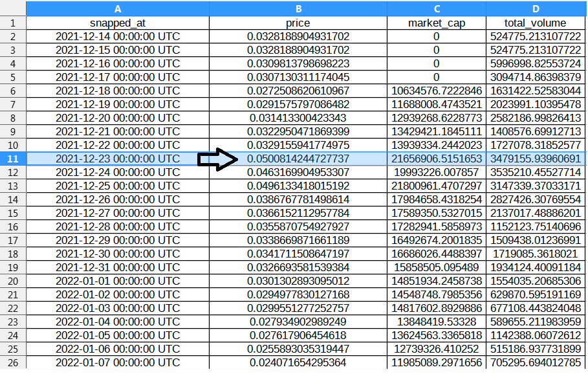Select cell with date 2021-12-18
The width and height of the screenshot is (588, 374).
(x=118, y=91)
